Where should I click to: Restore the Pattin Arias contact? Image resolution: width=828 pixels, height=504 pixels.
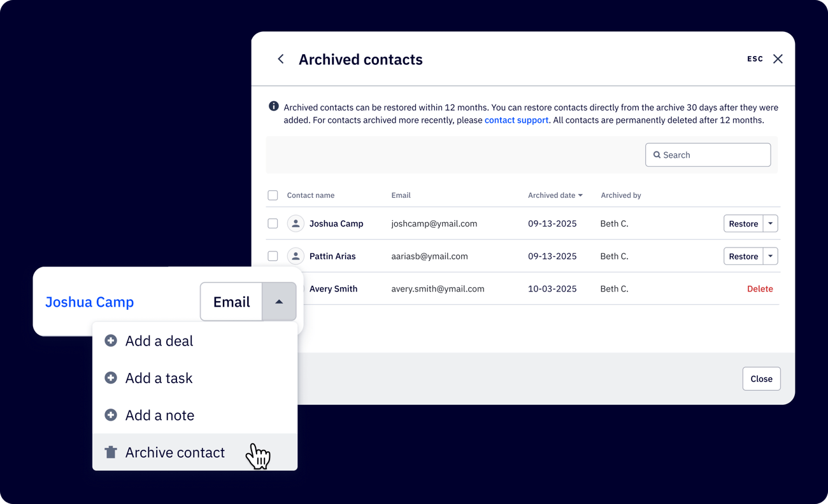click(x=743, y=256)
